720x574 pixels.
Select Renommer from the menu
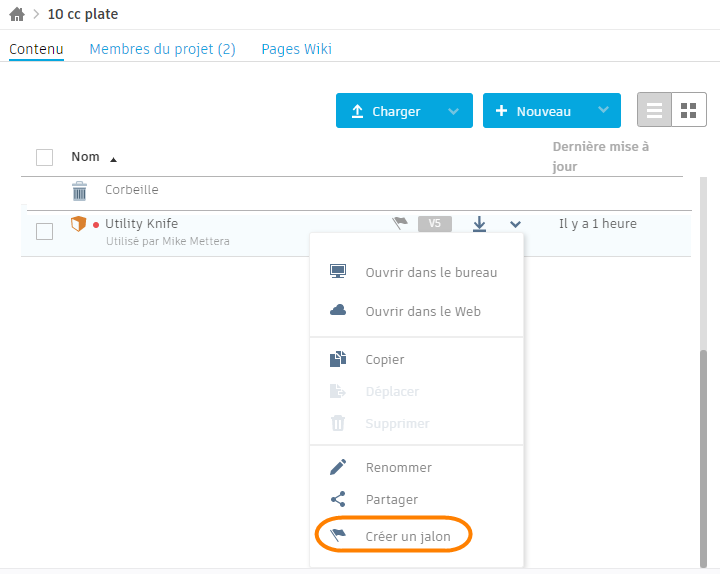pos(416,467)
